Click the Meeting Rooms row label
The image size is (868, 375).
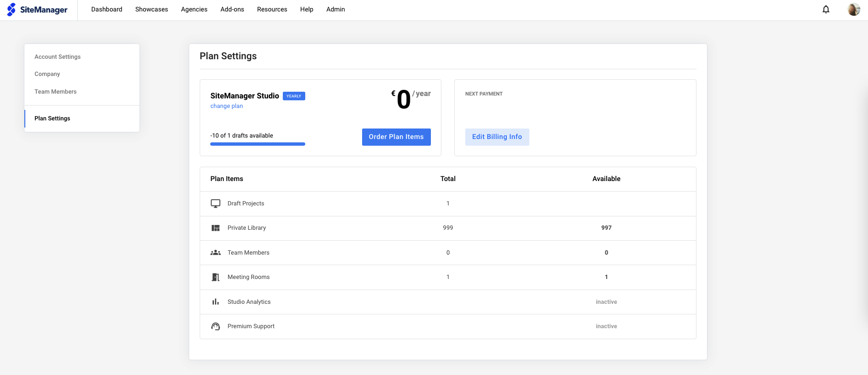[x=248, y=277]
